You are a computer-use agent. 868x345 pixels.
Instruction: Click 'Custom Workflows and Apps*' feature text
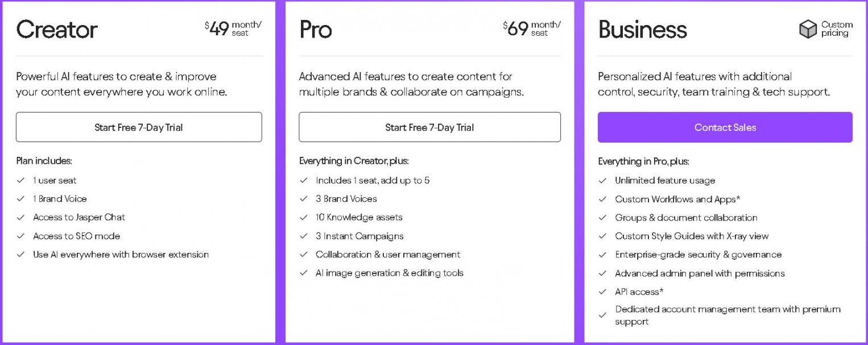click(677, 199)
